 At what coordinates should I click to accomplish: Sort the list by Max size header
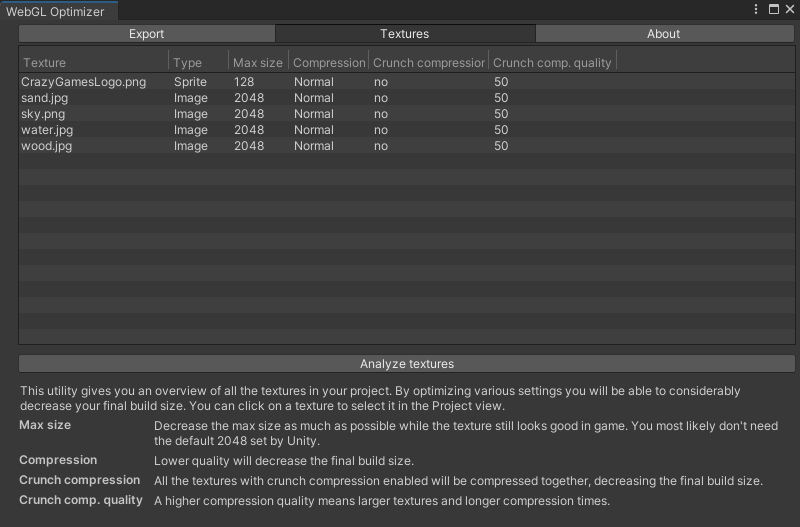pyautogui.click(x=257, y=63)
